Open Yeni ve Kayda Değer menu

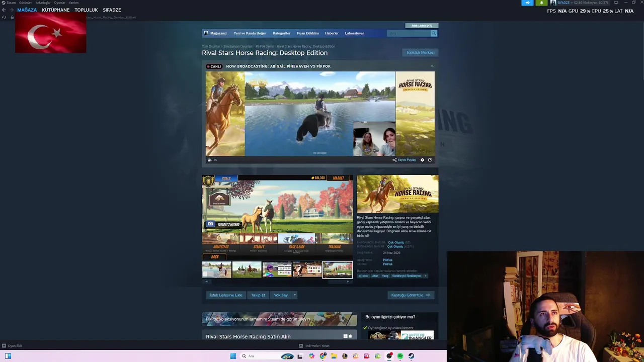click(x=250, y=33)
